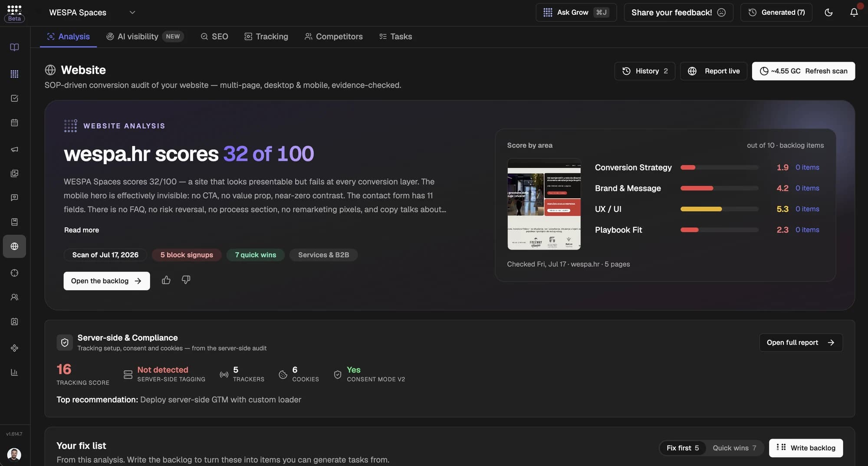Click the thumbs up feedback icon
Image resolution: width=868 pixels, height=466 pixels.
(x=166, y=280)
